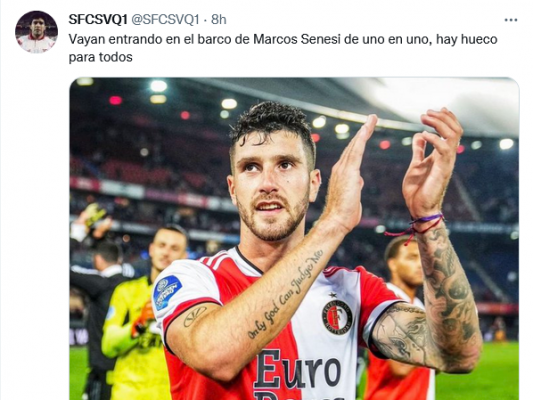Click the tweet text about Marcos Senesi
This screenshot has width=533, height=400.
click(x=283, y=48)
